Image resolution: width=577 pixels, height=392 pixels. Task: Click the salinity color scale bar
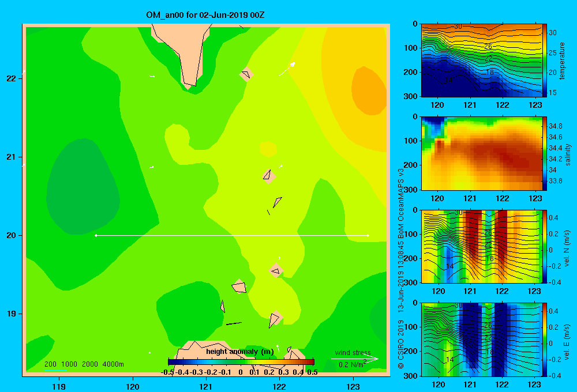(x=544, y=153)
